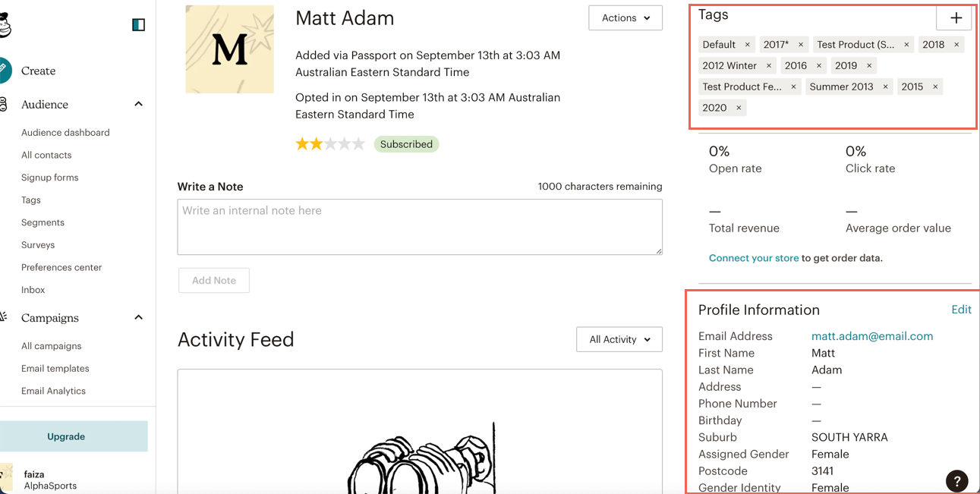Remove the Summer 2013 tag
Viewport: 980px width, 494px height.
[885, 87]
